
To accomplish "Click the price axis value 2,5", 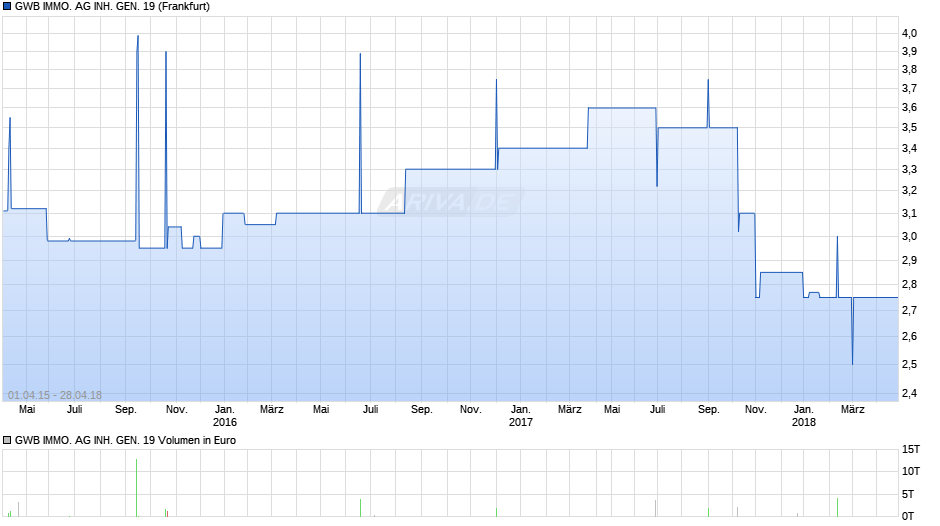I will [909, 365].
